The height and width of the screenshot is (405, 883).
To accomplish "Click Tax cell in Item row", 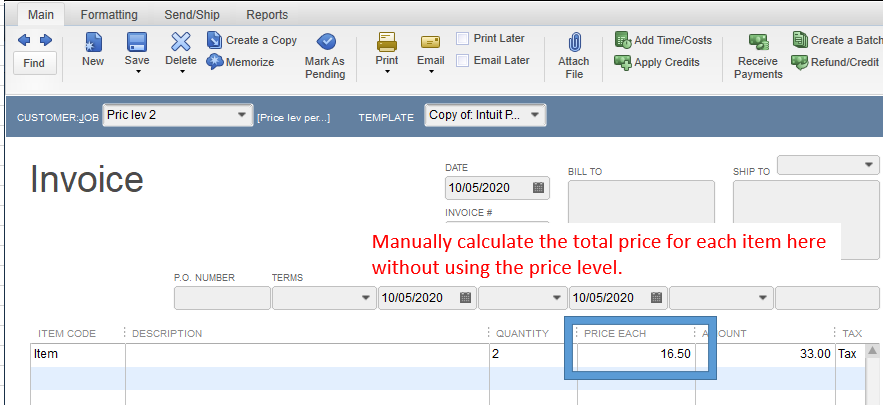I will point(849,354).
